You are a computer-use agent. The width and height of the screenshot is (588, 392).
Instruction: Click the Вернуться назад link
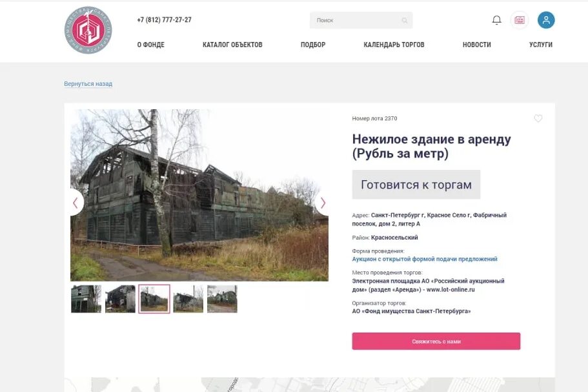(x=88, y=84)
